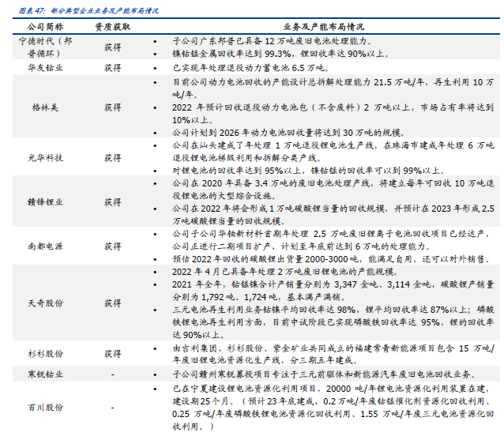Click the line '子公司广东邦普已具备 12 万吨废旧电池处理能力'
This screenshot has width=504, height=440.
click(x=273, y=41)
